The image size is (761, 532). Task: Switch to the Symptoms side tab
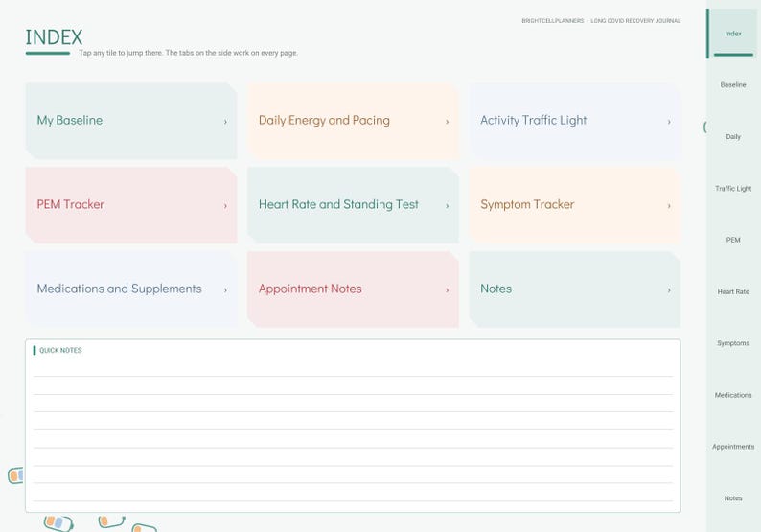pos(733,343)
